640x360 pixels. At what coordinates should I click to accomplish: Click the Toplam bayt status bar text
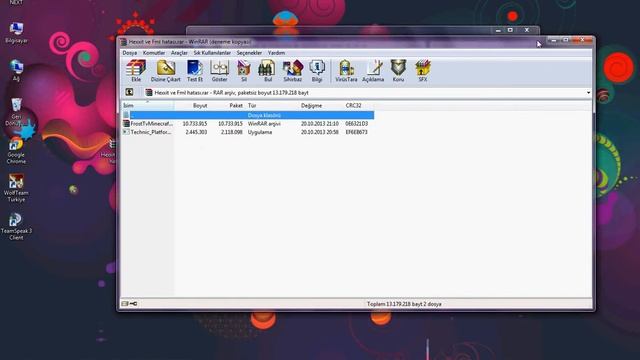(404, 304)
